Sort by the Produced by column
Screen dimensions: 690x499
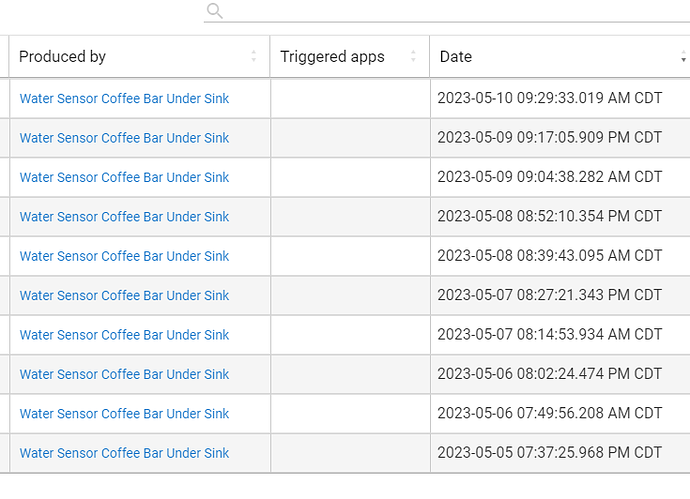pos(62,57)
